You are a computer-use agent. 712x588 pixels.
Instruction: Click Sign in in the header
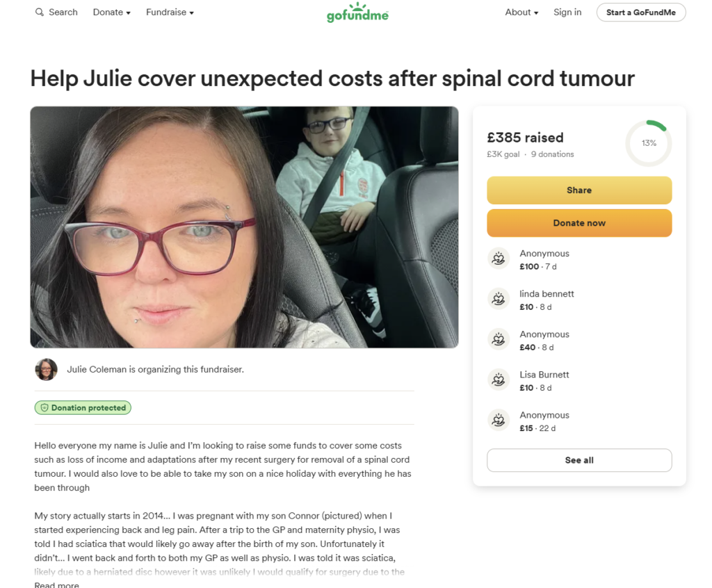567,13
